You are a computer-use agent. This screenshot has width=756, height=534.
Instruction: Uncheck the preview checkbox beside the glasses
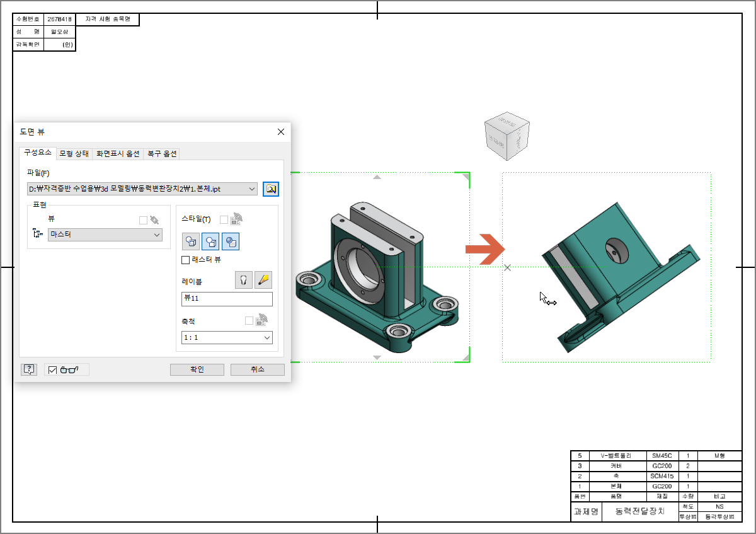coord(52,370)
